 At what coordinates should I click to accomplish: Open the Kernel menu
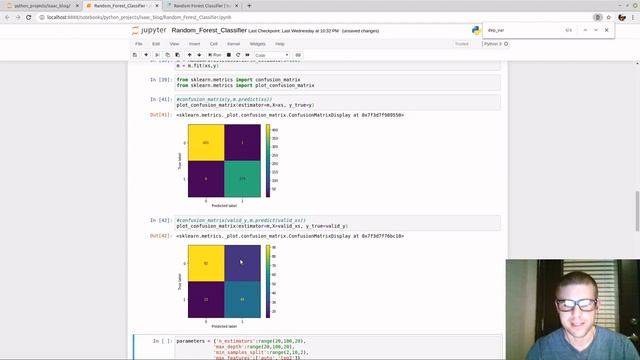(x=233, y=44)
